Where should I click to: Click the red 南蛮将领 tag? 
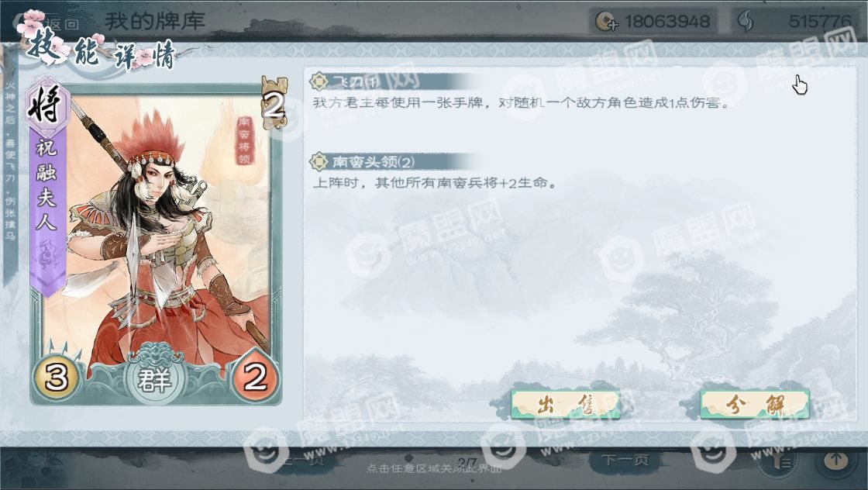click(244, 140)
